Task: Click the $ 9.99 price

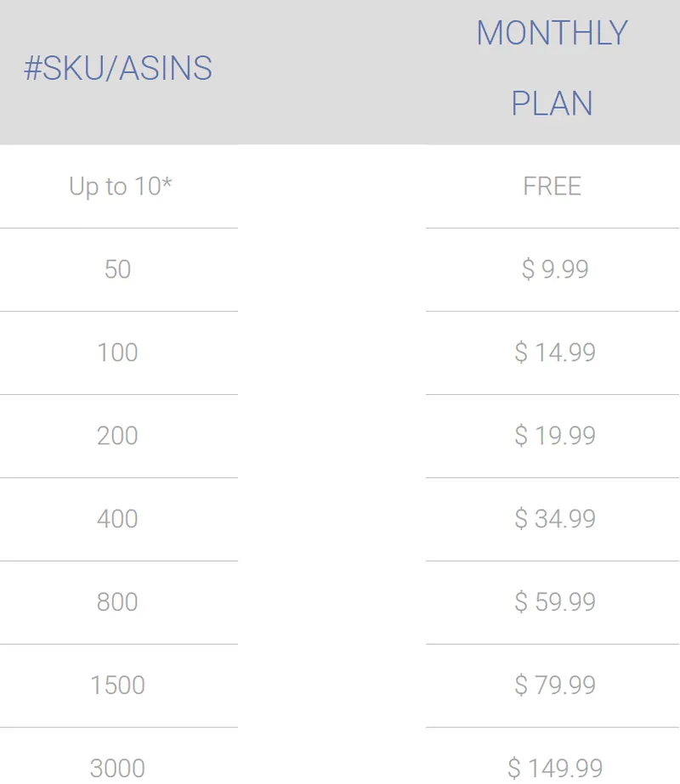Action: 555,269
